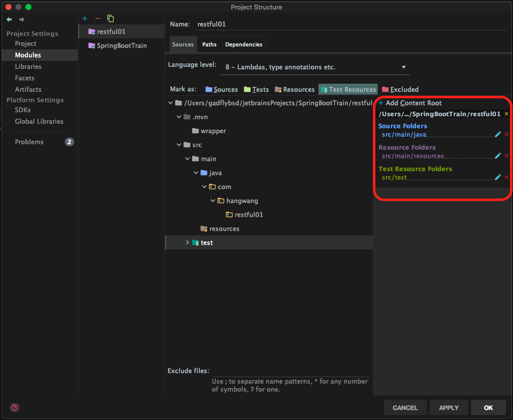The image size is (513, 420).
Task: Edit the src/test folder properties
Action: (x=498, y=177)
